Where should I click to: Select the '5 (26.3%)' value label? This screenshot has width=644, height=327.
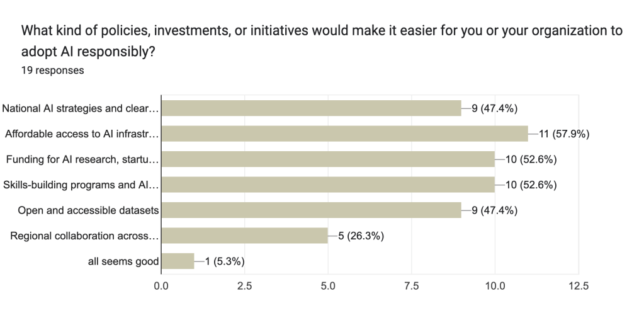(356, 236)
